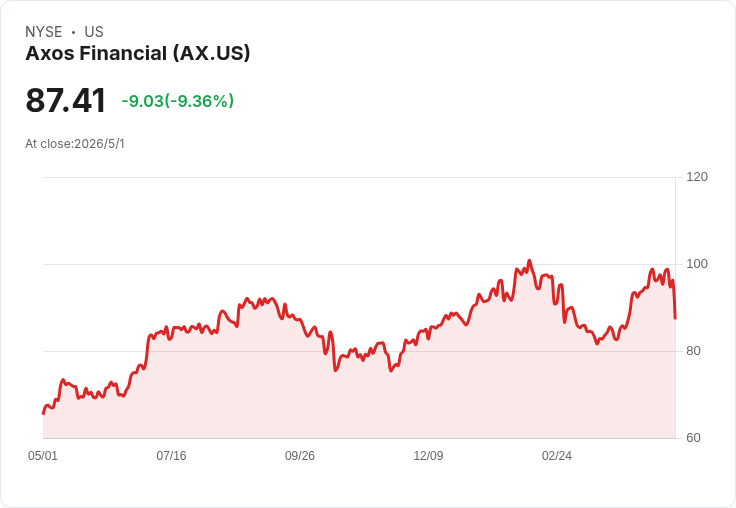Click the 07/16 date axis label
This screenshot has width=736, height=508.
point(171,456)
